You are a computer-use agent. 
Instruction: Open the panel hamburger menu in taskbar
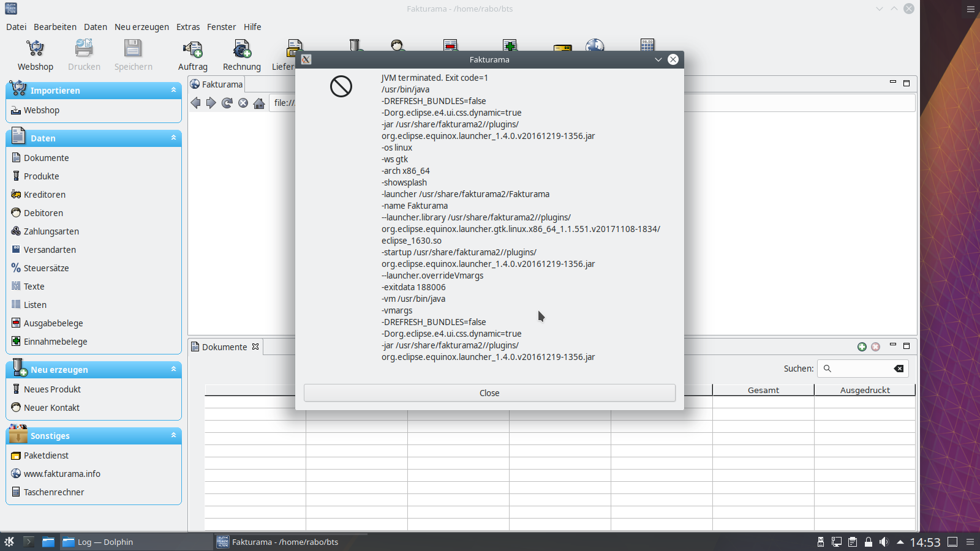970,542
